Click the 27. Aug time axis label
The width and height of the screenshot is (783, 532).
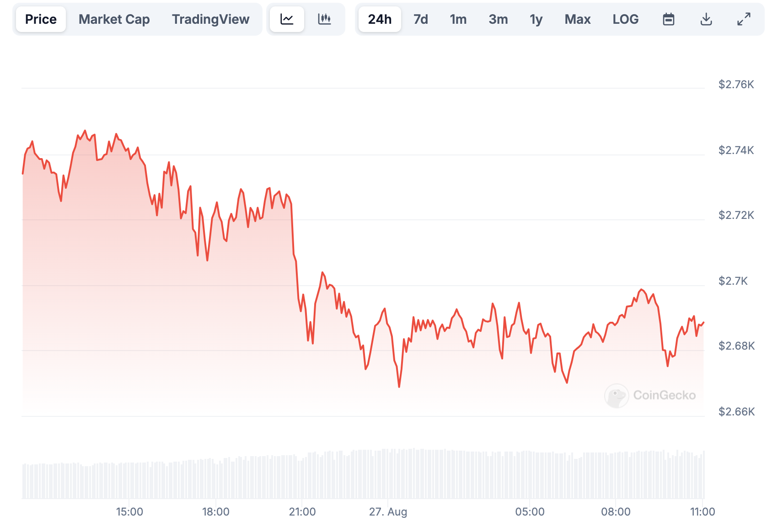click(x=388, y=511)
